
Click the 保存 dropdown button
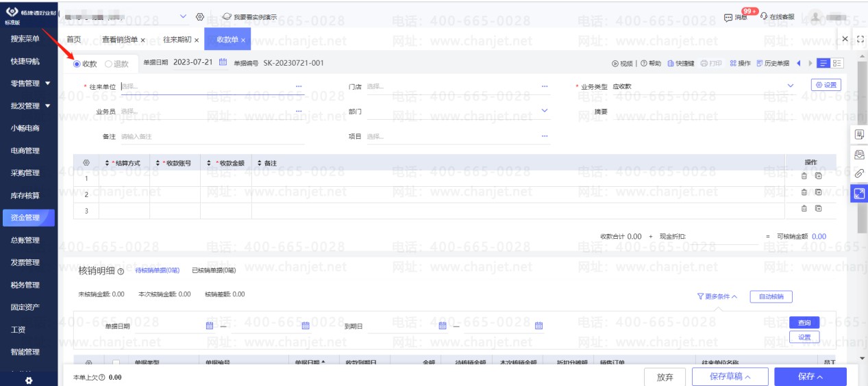[810, 376]
